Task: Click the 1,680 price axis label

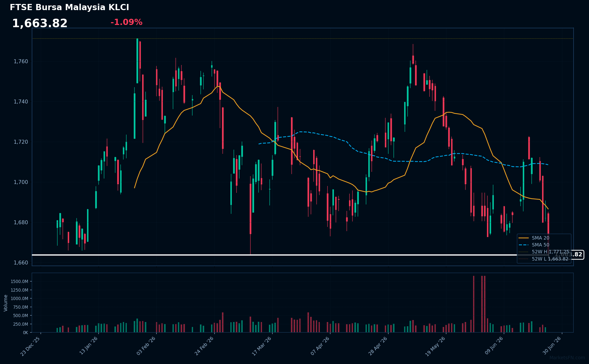Action: pos(21,222)
